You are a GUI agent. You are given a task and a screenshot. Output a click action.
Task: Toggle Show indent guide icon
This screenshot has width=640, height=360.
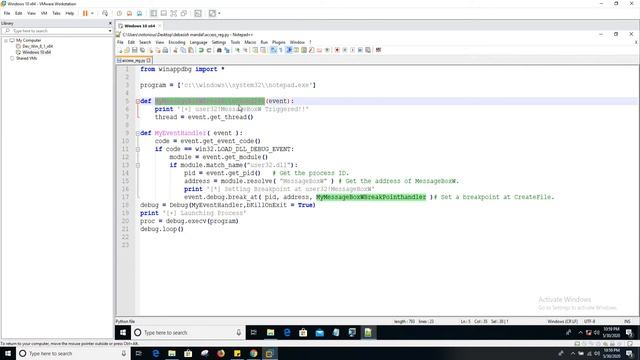pos(289,50)
